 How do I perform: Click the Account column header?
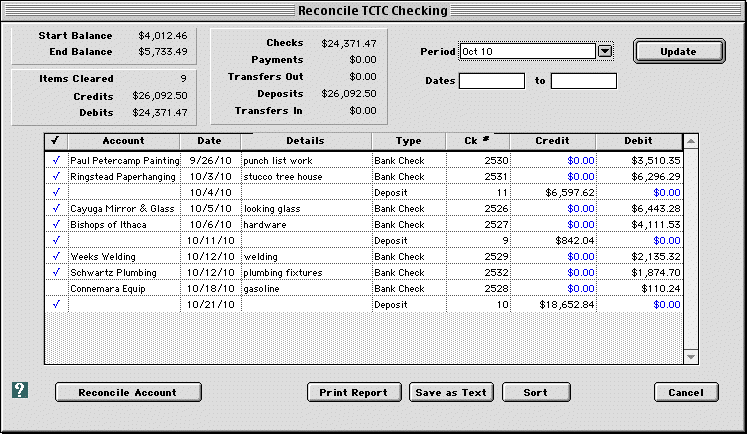click(123, 141)
